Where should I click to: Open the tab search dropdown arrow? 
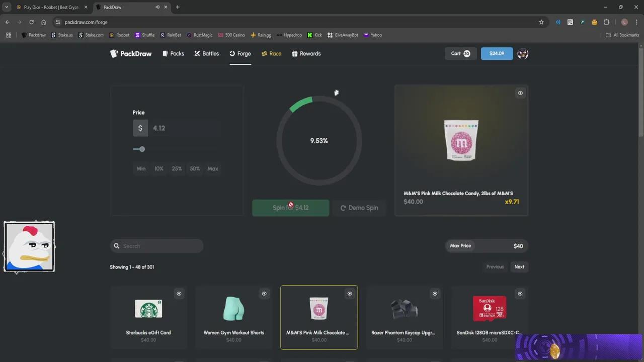coord(7,7)
